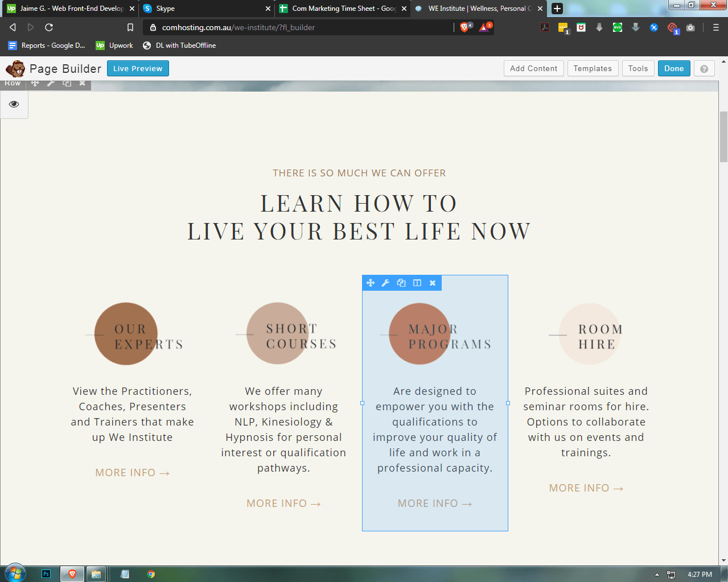Click MORE INFO under Major Programs
The height and width of the screenshot is (582, 728).
(x=435, y=503)
